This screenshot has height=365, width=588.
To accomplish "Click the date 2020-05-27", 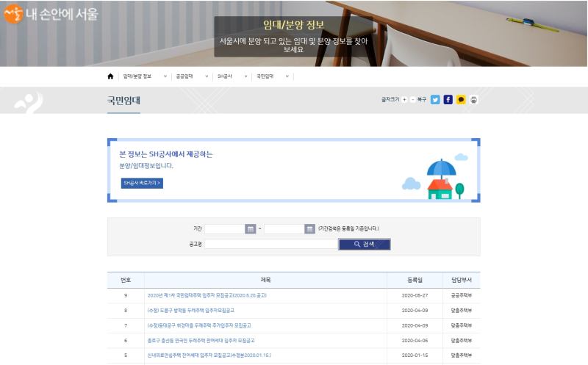I will click(415, 295).
